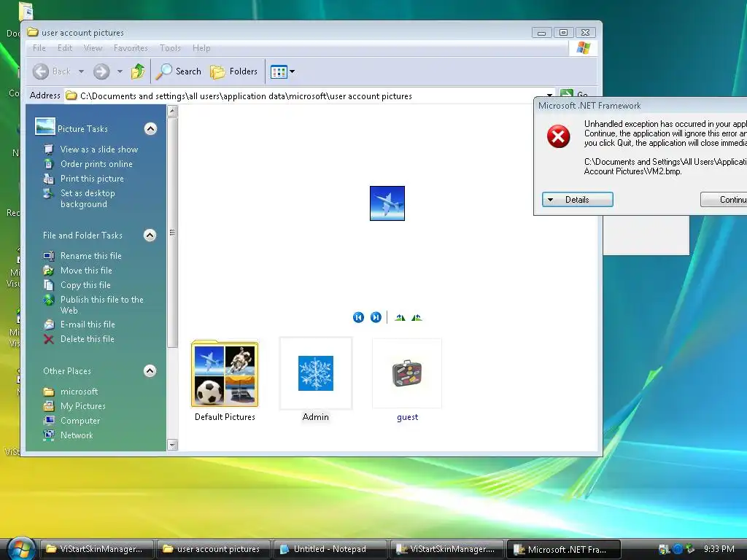Open the Edit menu
747x560 pixels.
[x=65, y=48]
